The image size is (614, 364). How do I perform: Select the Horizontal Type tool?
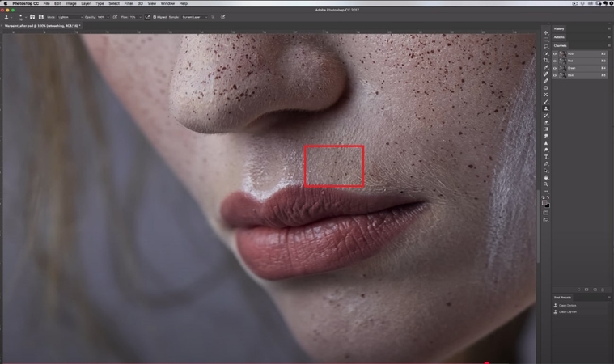point(546,157)
